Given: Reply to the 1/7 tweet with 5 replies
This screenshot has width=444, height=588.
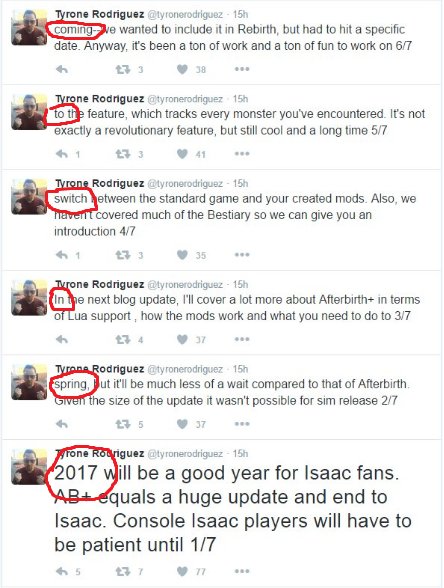Looking at the screenshot, I should (62, 572).
